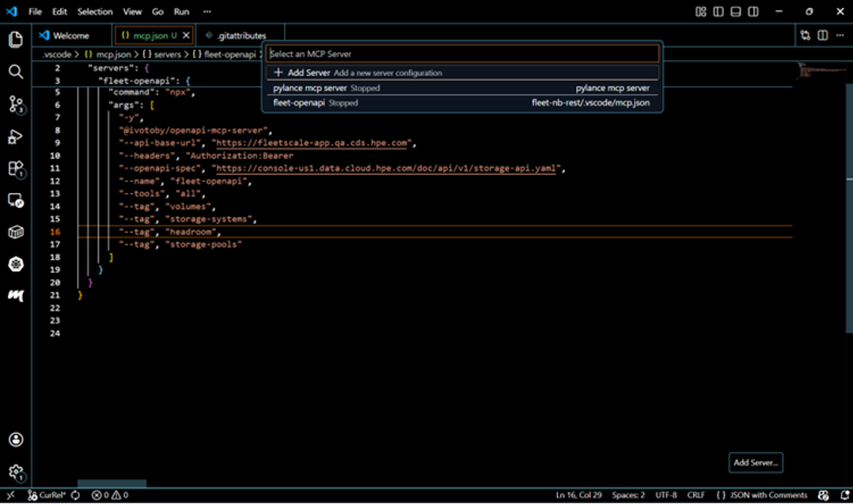Expand the servers breadcrumb

click(161, 55)
